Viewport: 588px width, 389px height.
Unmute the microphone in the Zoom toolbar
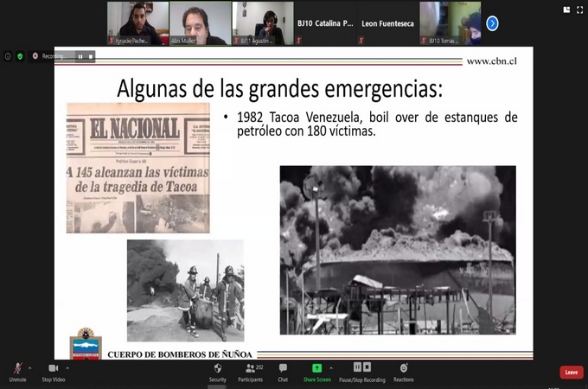coord(17,372)
